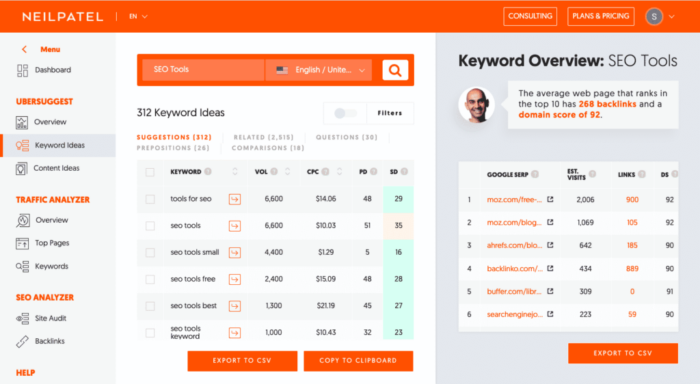Click the Google SERP info icon
Image resolution: width=700 pixels, height=384 pixels.
tap(535, 174)
